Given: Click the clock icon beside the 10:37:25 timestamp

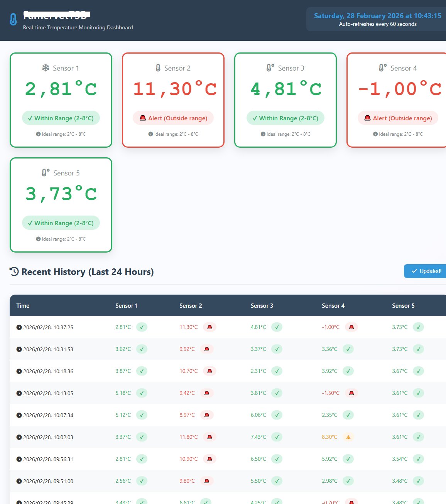Looking at the screenshot, I should (x=19, y=327).
